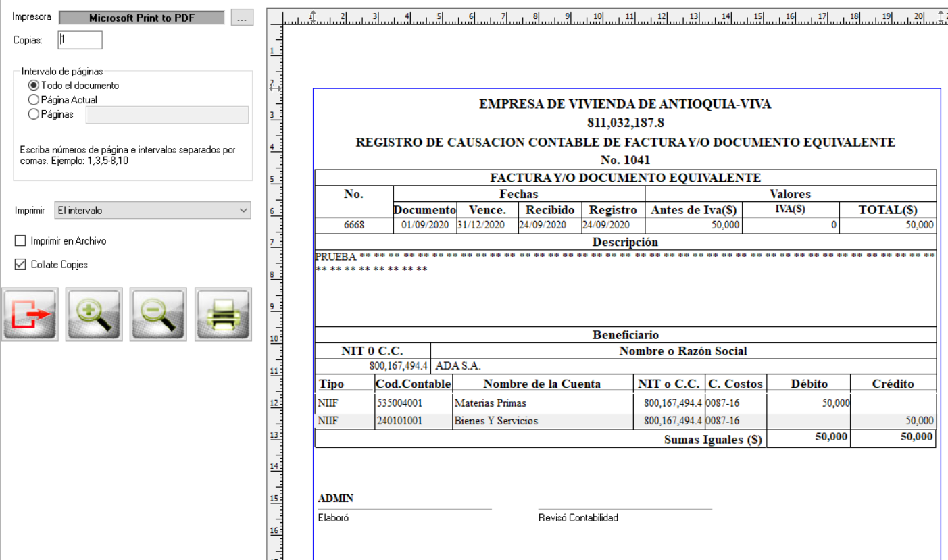The image size is (948, 560).
Task: Enable 'Imprimir en Archivo' checkbox
Action: click(x=20, y=241)
